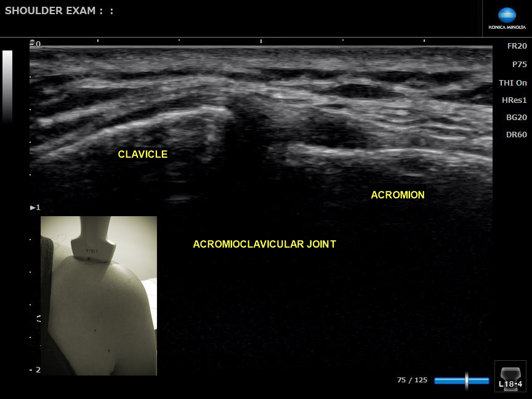The height and width of the screenshot is (399, 532).
Task: Click the ACROMIOCLAVICULAR JOINT annotation text
Action: (264, 244)
